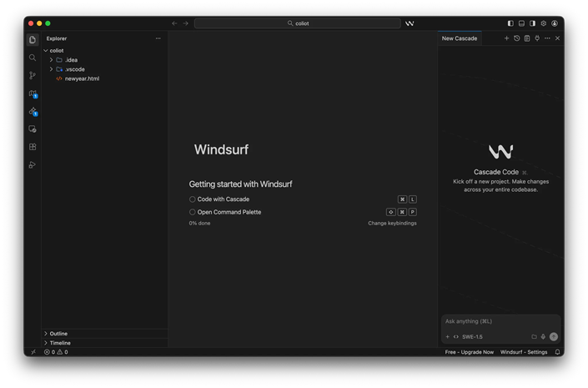The image size is (588, 388).
Task: Open the remote window icon in status bar
Action: pyautogui.click(x=33, y=352)
